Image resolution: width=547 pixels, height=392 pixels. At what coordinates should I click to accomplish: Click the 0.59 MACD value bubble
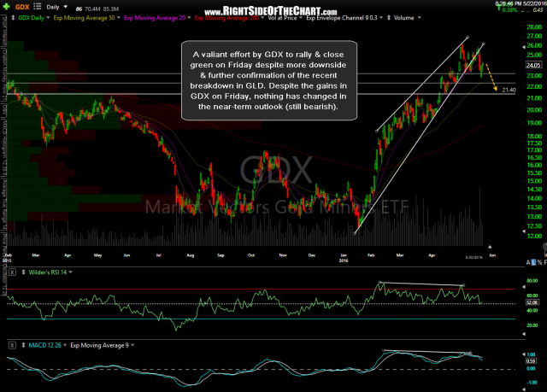point(531,361)
